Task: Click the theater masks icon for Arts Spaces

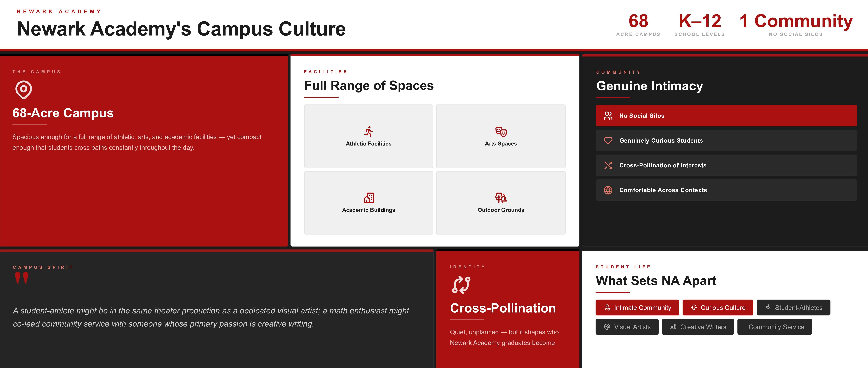Action: [501, 131]
